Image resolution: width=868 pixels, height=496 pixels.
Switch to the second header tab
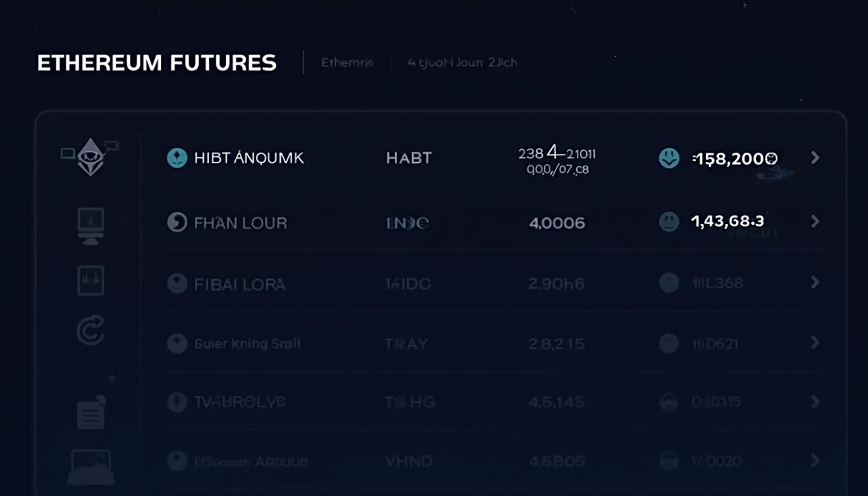462,62
